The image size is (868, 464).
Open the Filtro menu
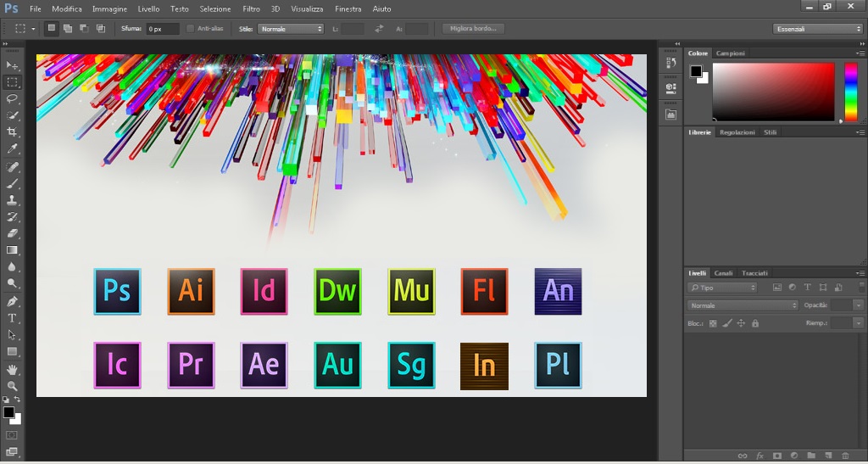[251, 8]
